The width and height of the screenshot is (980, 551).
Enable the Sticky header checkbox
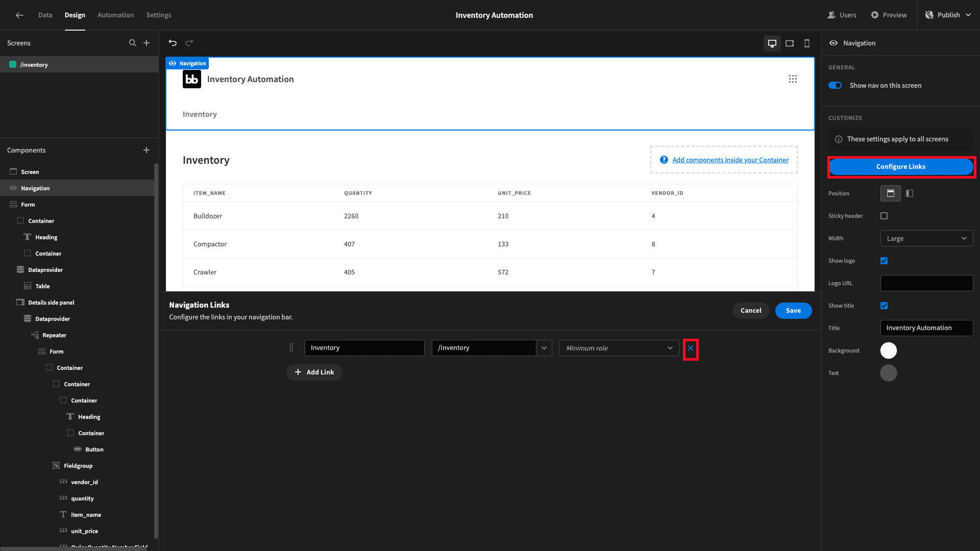pos(884,216)
